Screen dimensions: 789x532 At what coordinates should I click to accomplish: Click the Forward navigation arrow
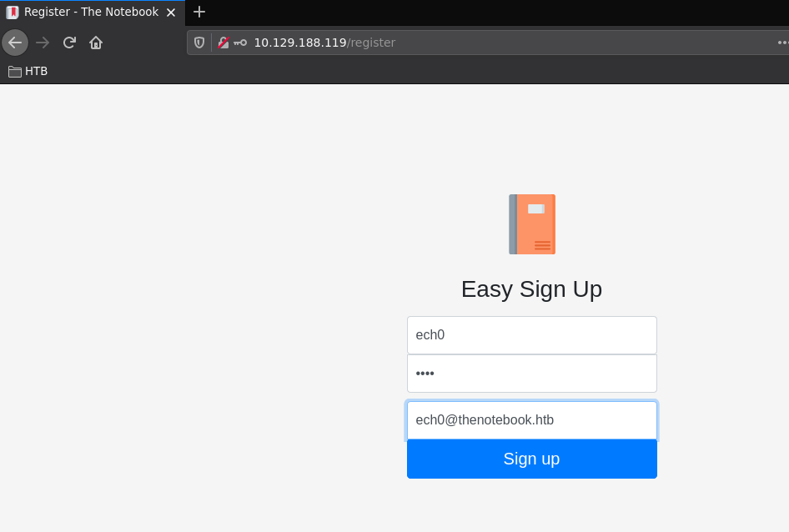coord(43,43)
